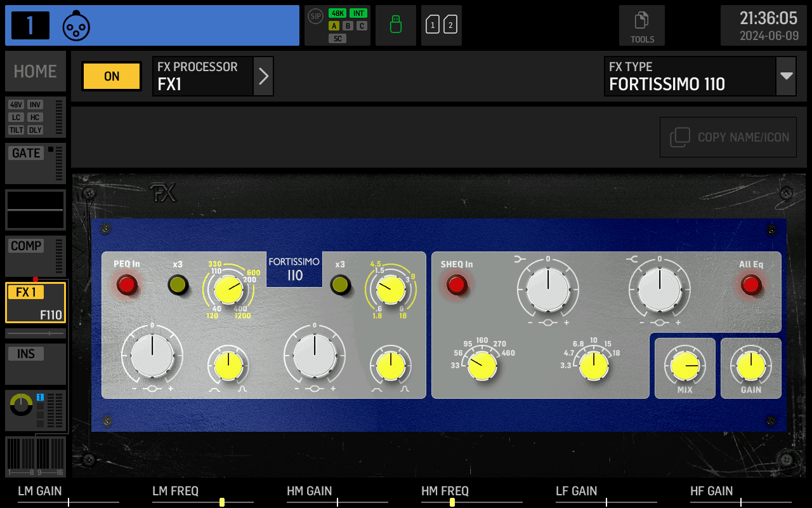Viewport: 812px width, 508px height.
Task: Adjust the low shelf frequency knob 33-460
Action: [482, 366]
